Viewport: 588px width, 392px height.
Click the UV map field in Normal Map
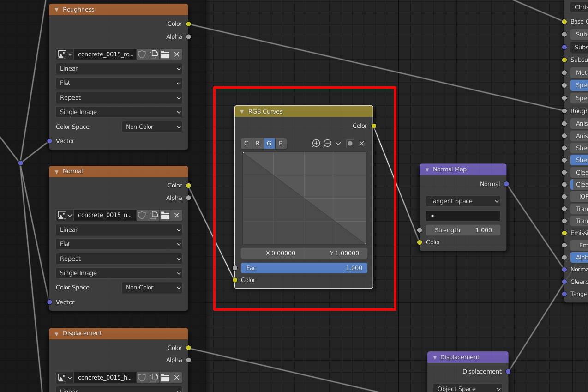(463, 216)
